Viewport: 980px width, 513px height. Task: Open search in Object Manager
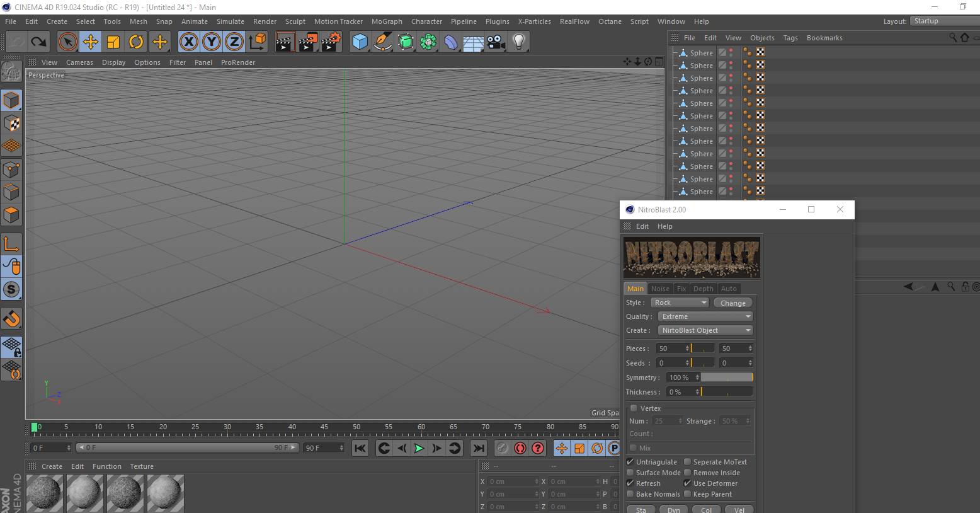coord(953,38)
